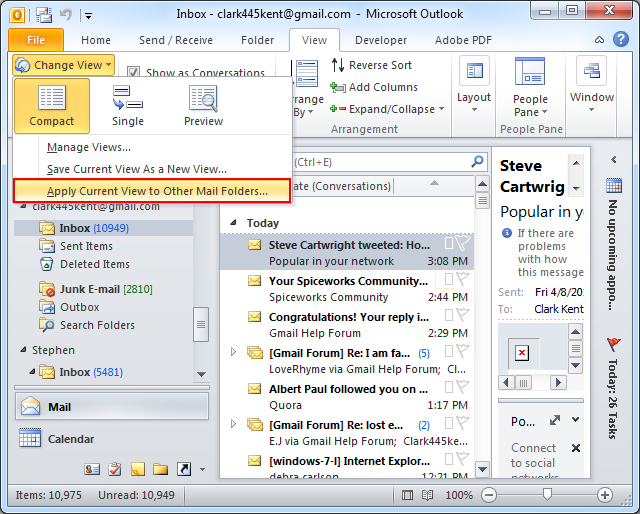Open Tasks from navigation icons
The width and height of the screenshot is (640, 514).
(115, 469)
